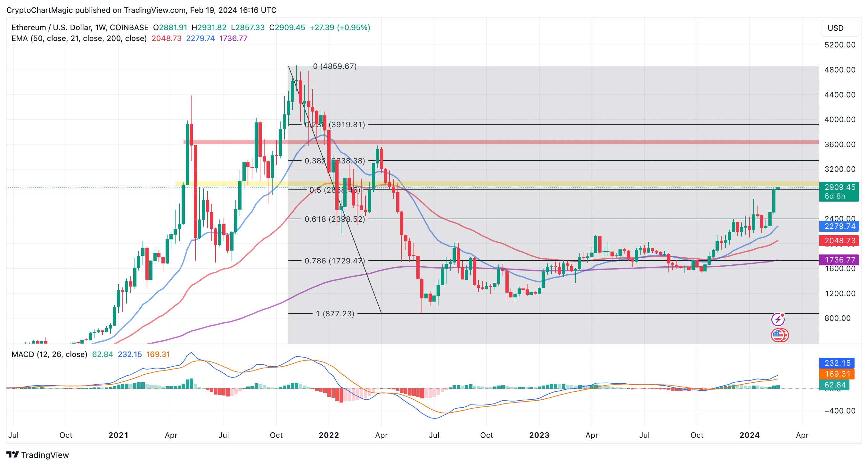Click the 5200.00 price scale label
Viewport: 868px width, 466px height.
(x=840, y=45)
